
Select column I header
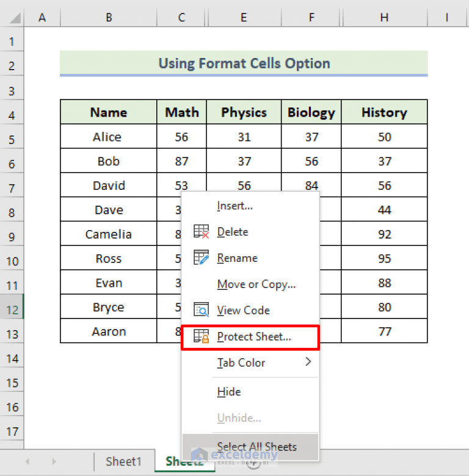[x=446, y=18]
